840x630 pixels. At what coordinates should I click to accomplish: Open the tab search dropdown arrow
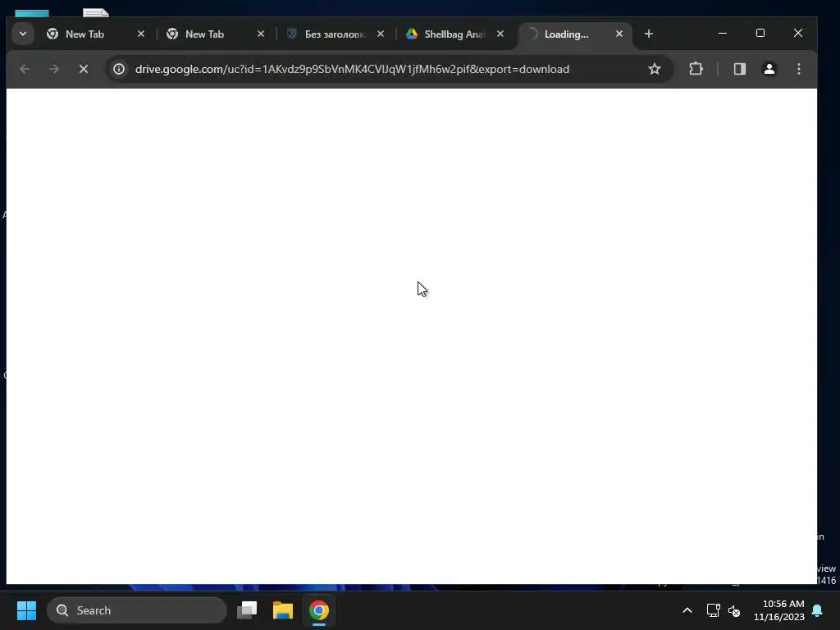(22, 34)
